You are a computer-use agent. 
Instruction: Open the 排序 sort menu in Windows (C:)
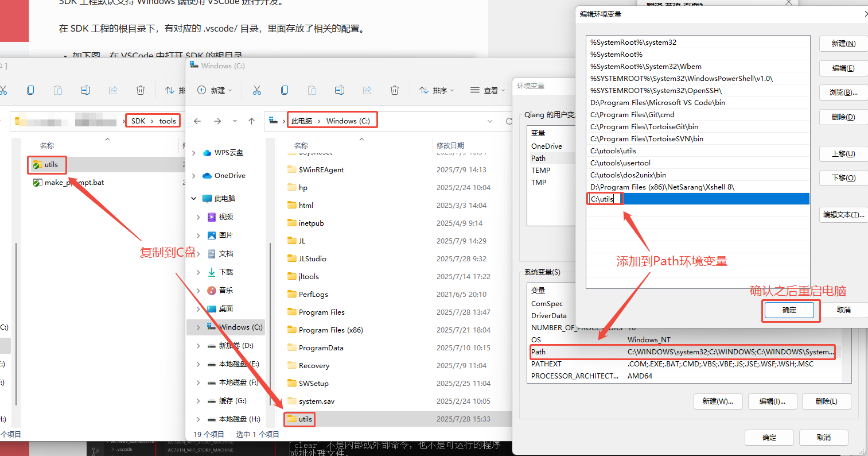pos(436,90)
